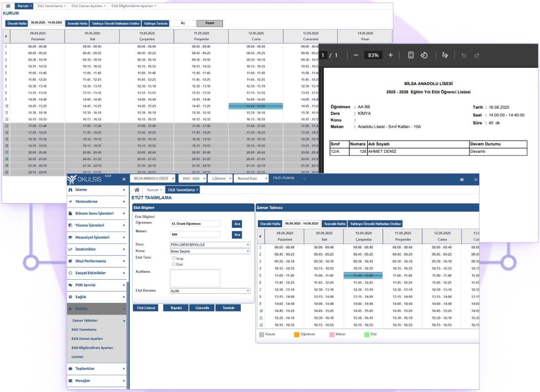Select the Grup radio button

pos(174,258)
